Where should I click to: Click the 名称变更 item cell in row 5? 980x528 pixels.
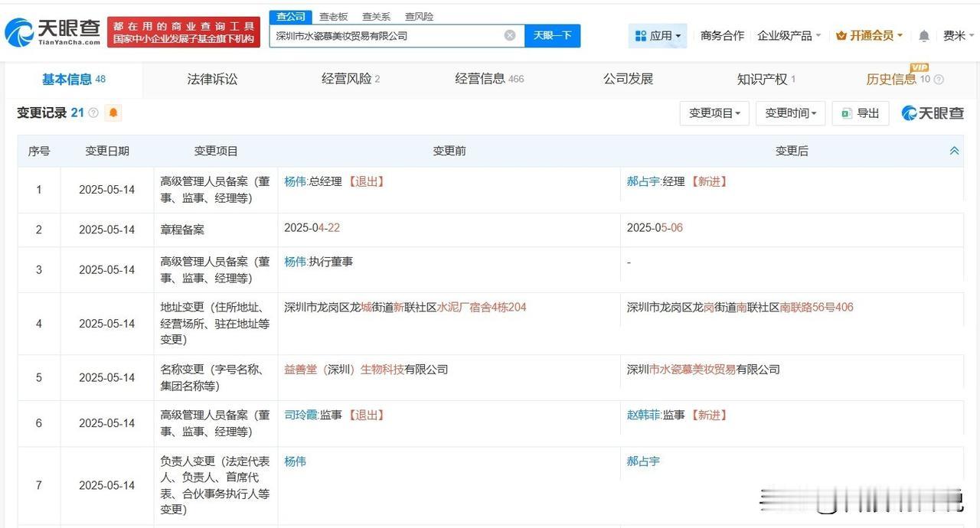click(216, 377)
